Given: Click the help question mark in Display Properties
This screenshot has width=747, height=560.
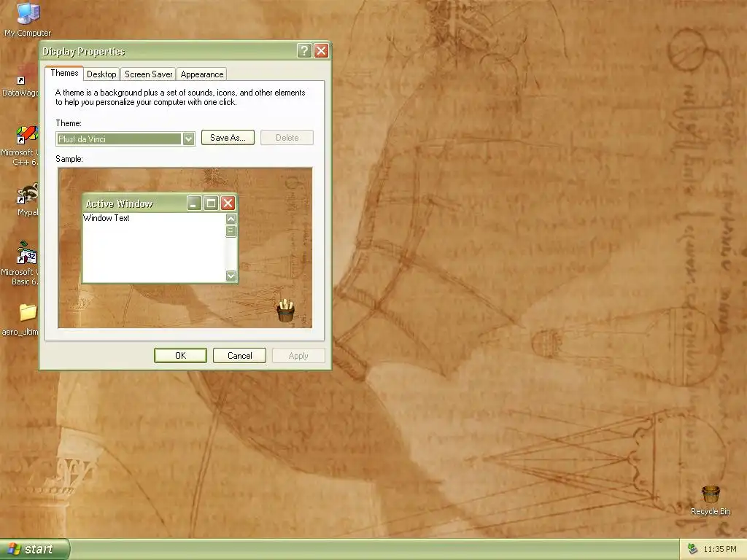Looking at the screenshot, I should click(304, 50).
